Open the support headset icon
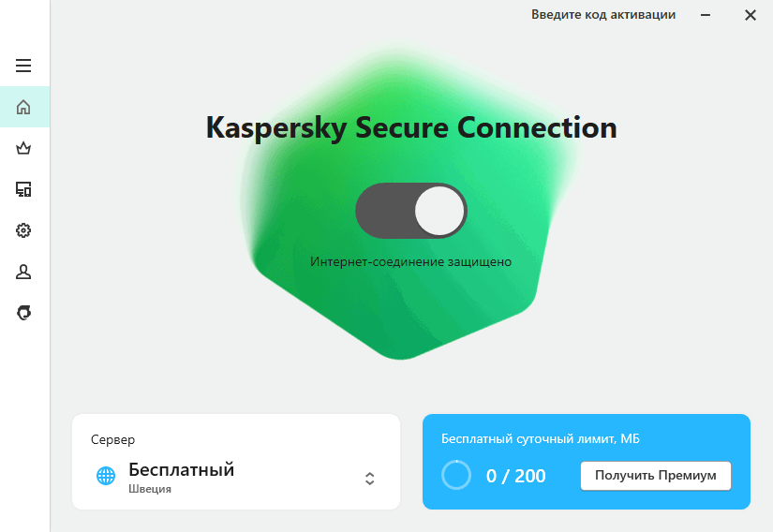Screen dimensions: 773x532 pyautogui.click(x=23, y=313)
